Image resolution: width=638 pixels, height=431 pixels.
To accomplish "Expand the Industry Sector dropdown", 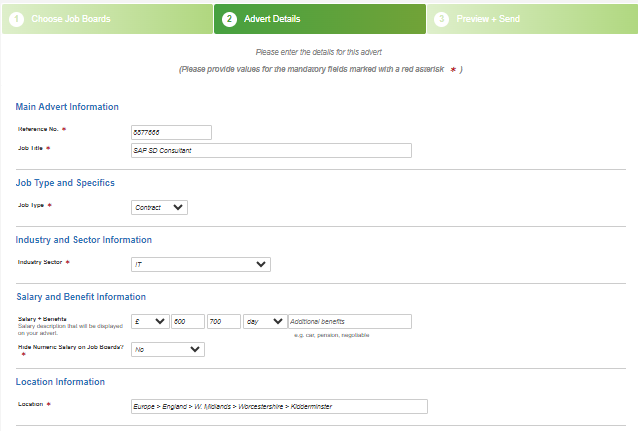I will tap(201, 264).
